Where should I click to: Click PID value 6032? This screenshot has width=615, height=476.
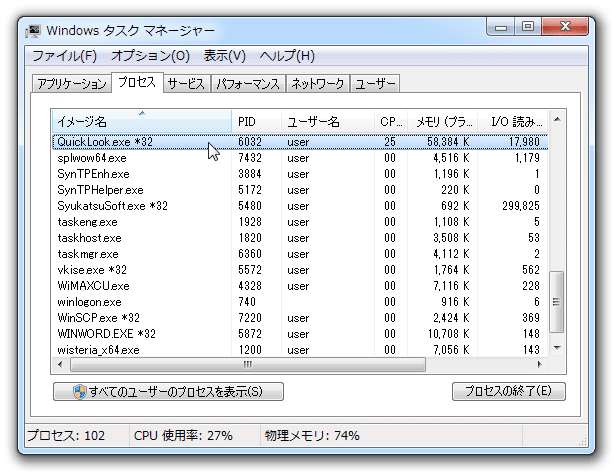pos(250,142)
